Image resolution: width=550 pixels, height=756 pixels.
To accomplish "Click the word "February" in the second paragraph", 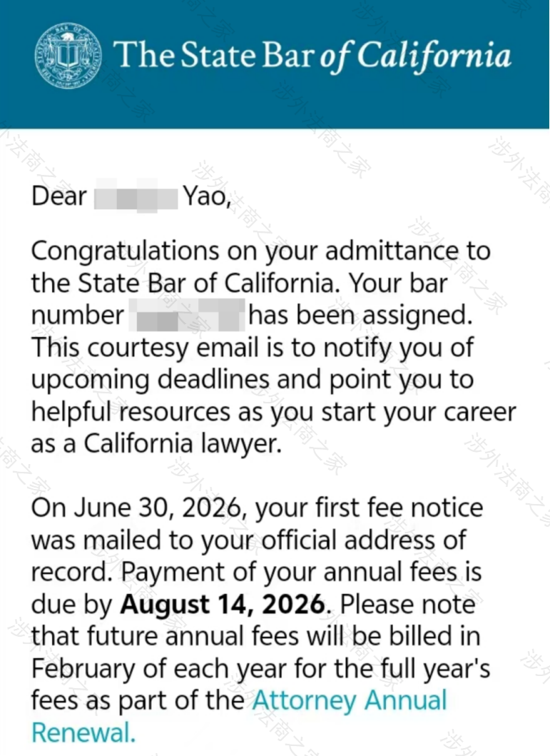I will click(x=83, y=669).
